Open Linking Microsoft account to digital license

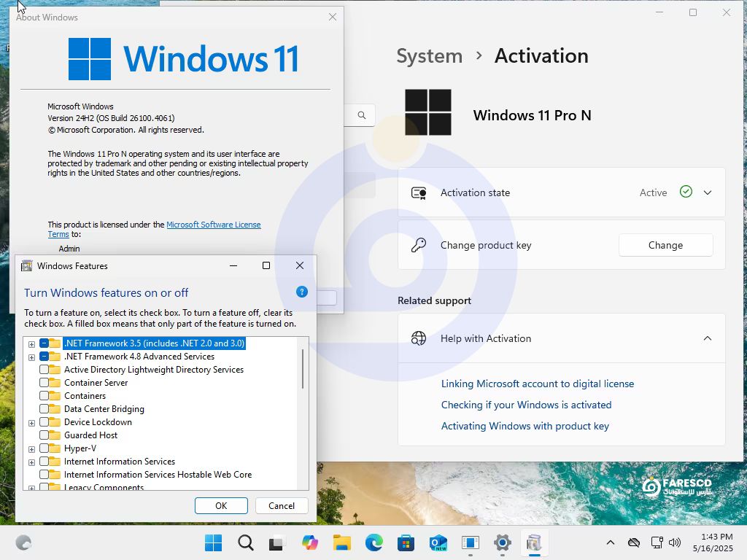538,384
